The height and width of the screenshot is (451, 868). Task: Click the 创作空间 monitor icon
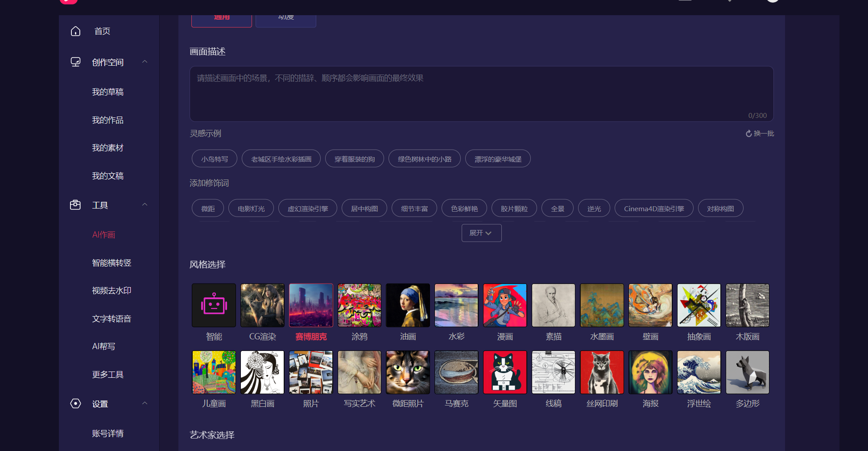pyautogui.click(x=76, y=62)
